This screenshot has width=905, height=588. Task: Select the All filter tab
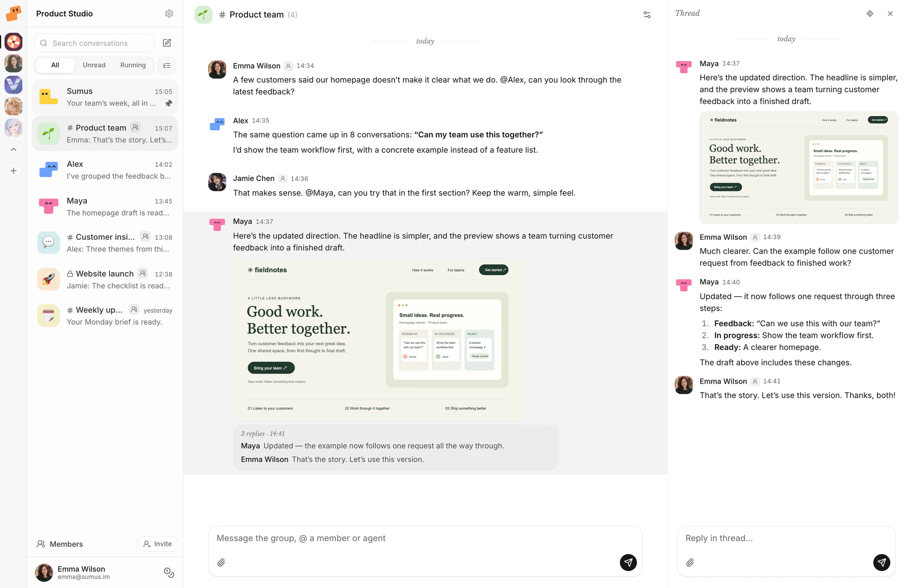[x=55, y=65]
